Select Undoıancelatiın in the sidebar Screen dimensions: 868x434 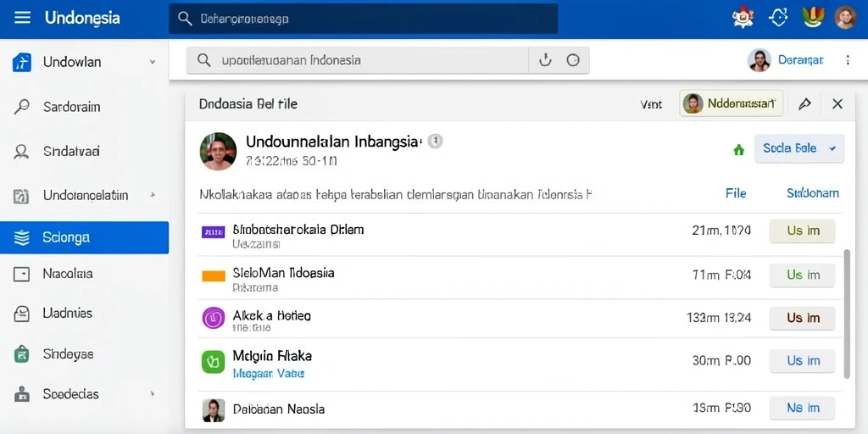(84, 196)
